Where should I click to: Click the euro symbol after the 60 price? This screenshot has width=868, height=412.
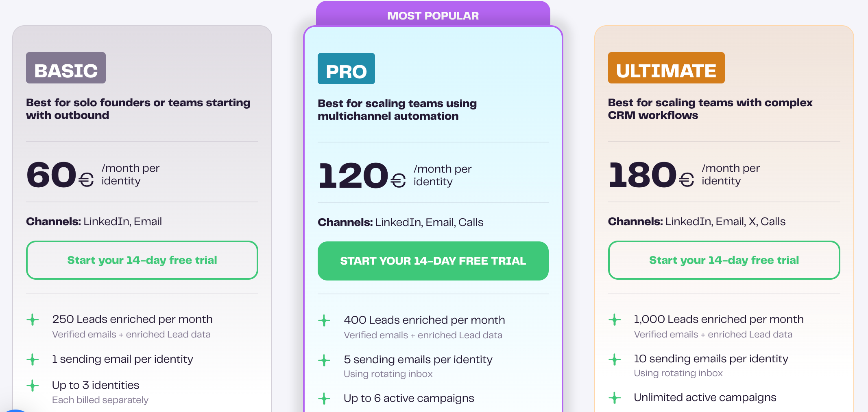tap(86, 180)
